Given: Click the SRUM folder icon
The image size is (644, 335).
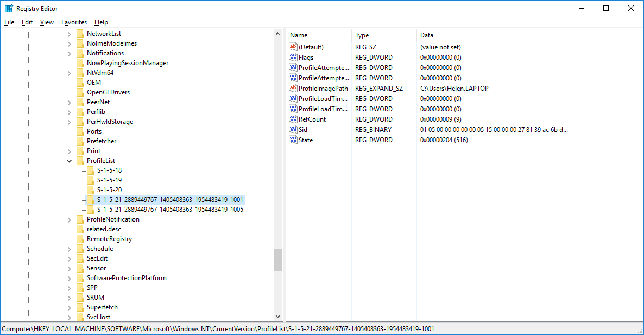Looking at the screenshot, I should (80, 298).
